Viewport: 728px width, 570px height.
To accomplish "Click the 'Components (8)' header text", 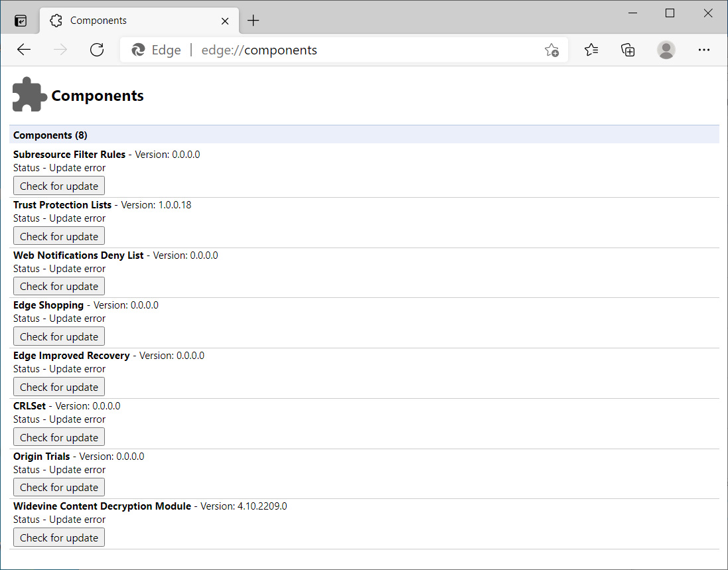I will click(50, 135).
